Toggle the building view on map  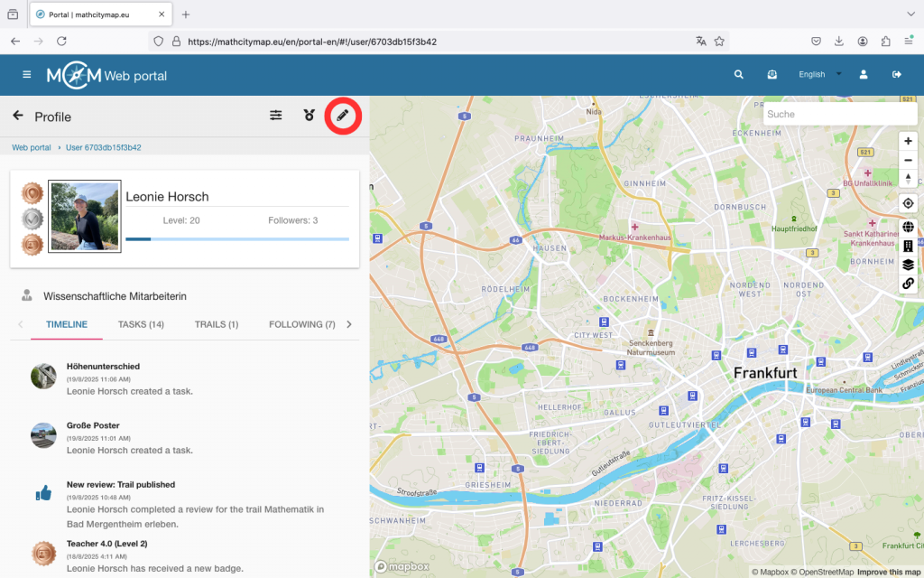908,246
